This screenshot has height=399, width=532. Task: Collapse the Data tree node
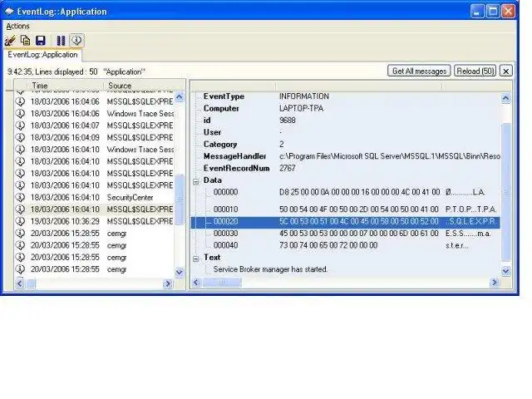196,182
